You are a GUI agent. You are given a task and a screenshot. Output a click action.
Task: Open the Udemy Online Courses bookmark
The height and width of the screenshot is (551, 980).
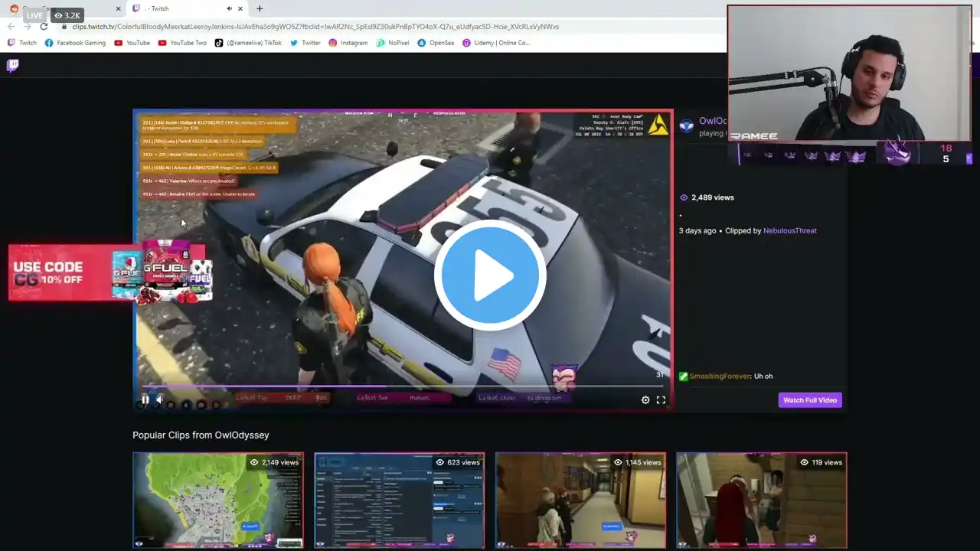(496, 43)
